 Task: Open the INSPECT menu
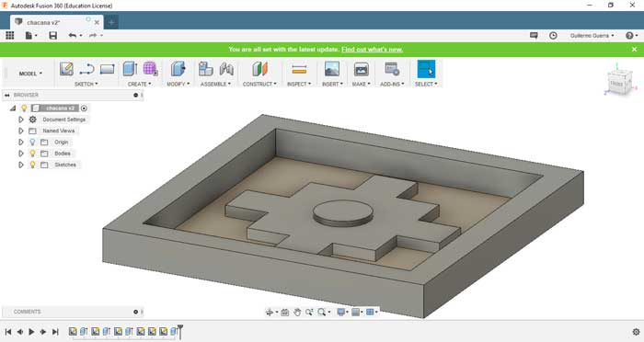pos(299,84)
